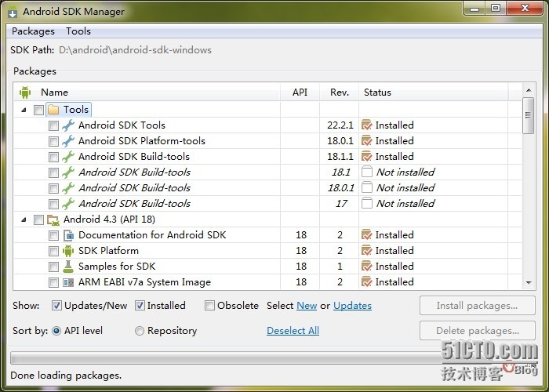The image size is (549, 392).
Task: Click the ARM EABI v7a System Image icon
Action: tap(68, 282)
